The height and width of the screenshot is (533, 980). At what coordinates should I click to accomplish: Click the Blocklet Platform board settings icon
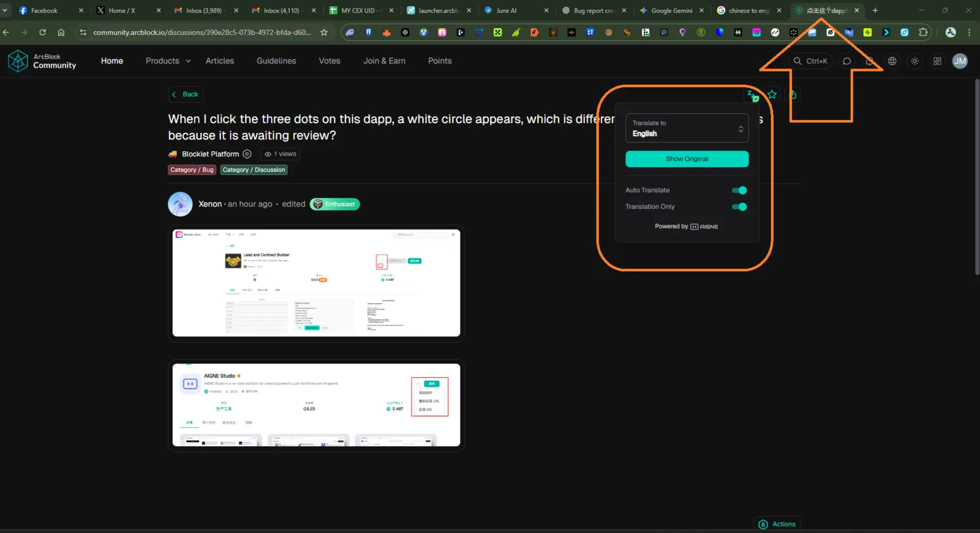(x=247, y=154)
